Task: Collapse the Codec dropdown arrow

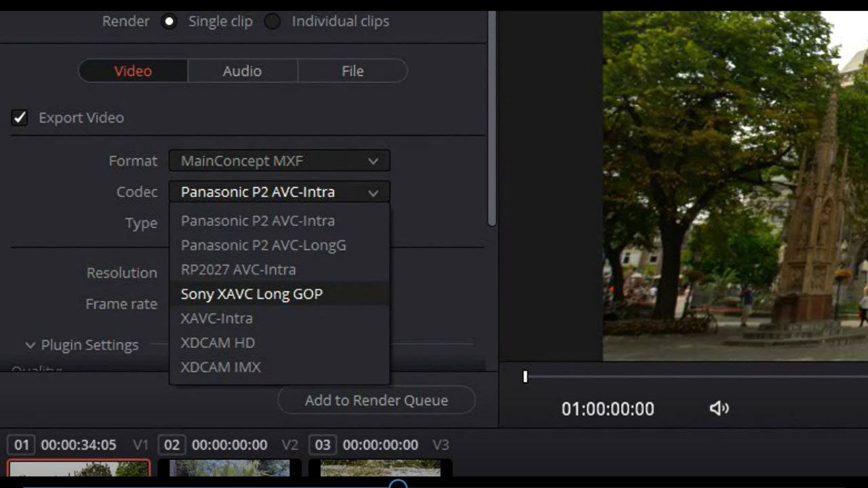Action: tap(373, 192)
